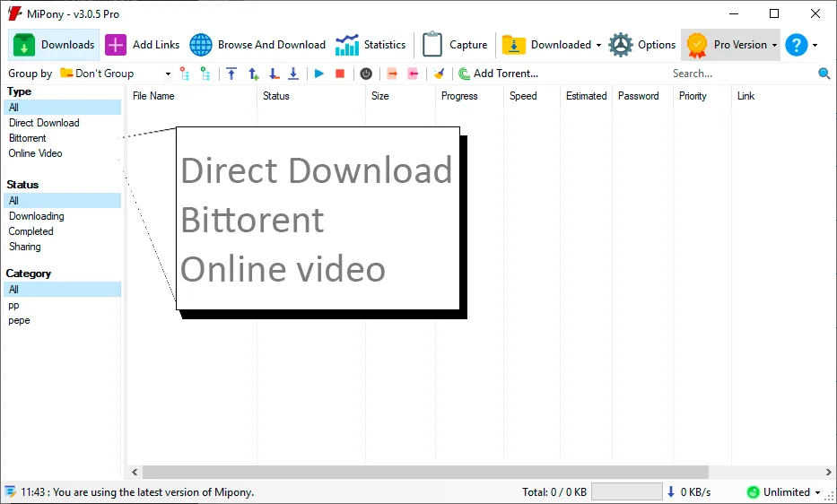Sort by Estimated column header
This screenshot has width=837, height=504.
pyautogui.click(x=586, y=96)
